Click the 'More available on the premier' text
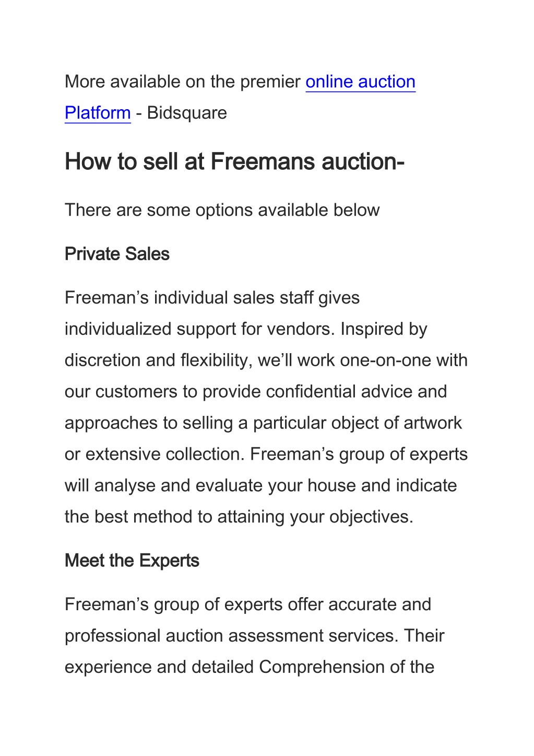The height and width of the screenshot is (756, 534). click(183, 82)
